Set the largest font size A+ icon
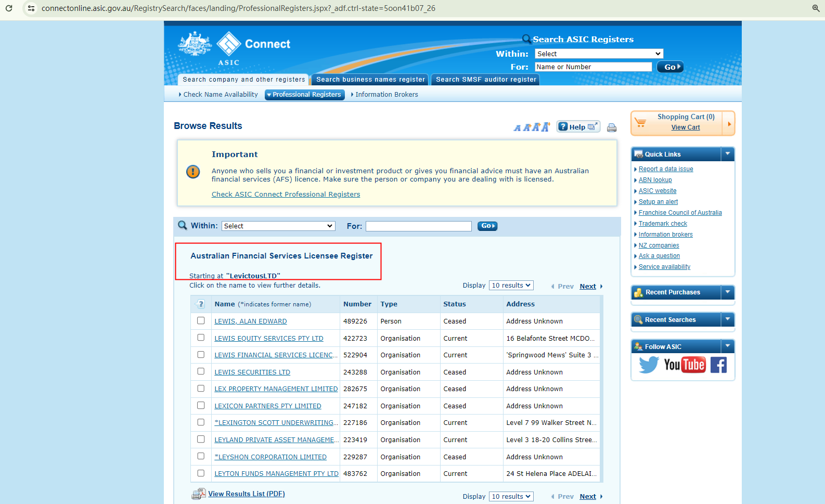Viewport: 825px width, 504px height. pyautogui.click(x=545, y=126)
